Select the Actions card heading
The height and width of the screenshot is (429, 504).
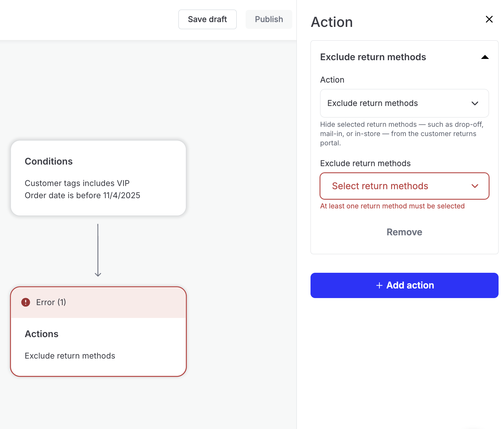42,334
